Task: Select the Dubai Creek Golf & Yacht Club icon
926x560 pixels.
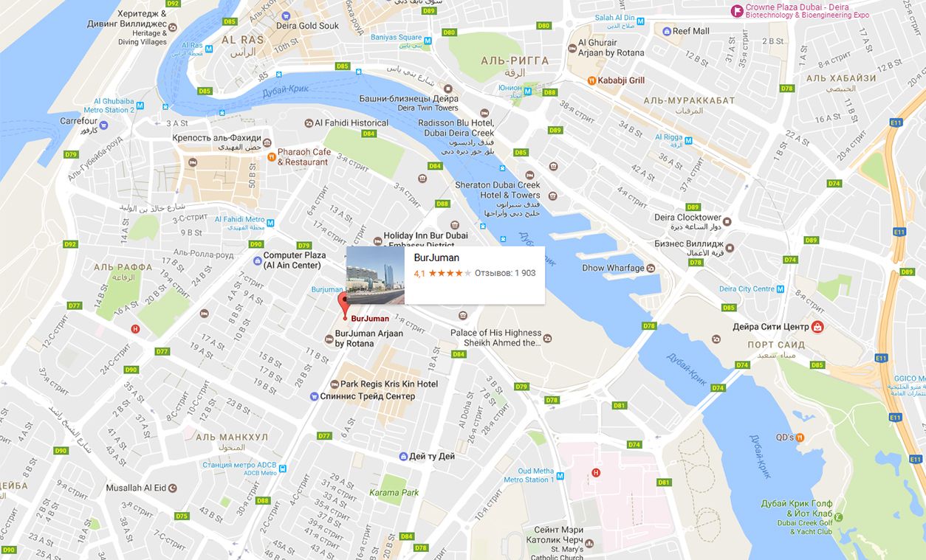Action: [839, 517]
